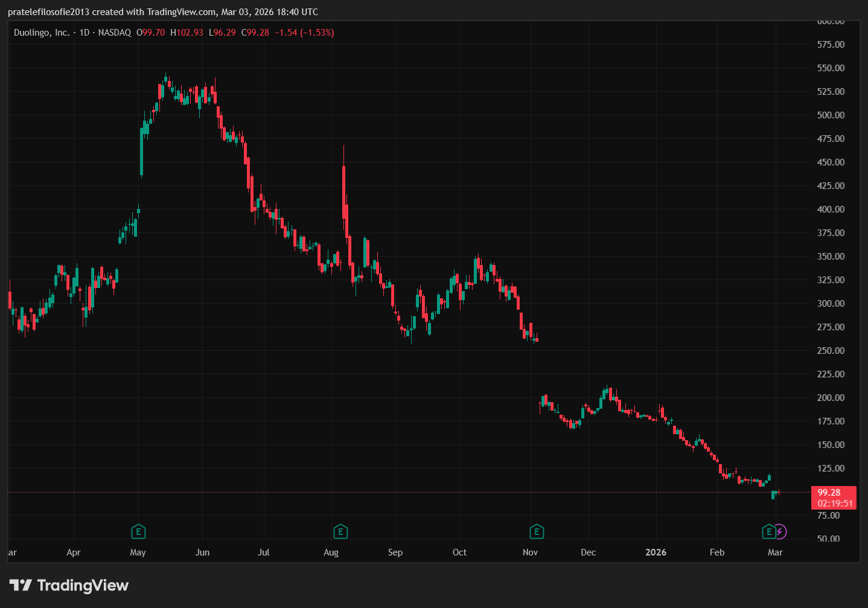The width and height of the screenshot is (868, 608).
Task: Click the 250.00 level on price axis
Action: tap(831, 351)
